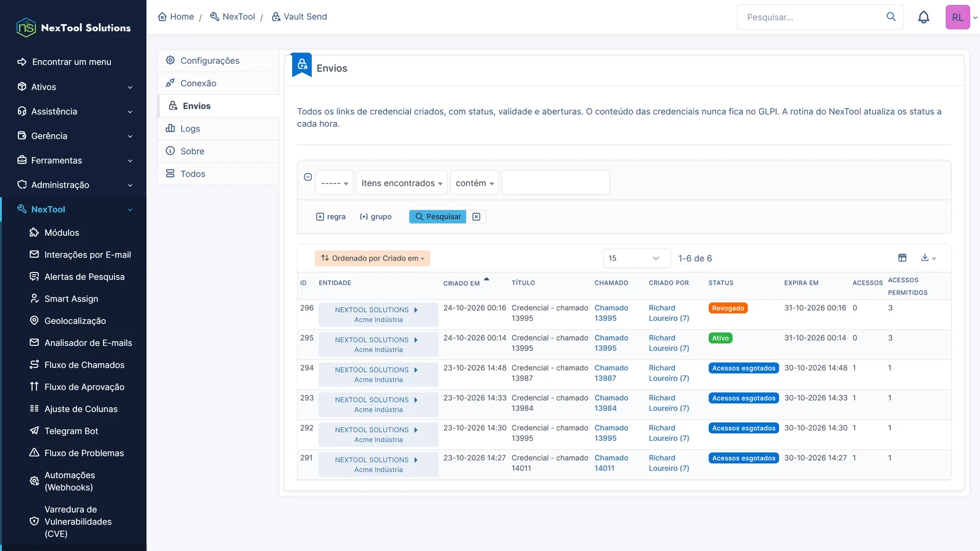Switch to the Conexão tab
Viewport: 980px width, 551px height.
coord(219,83)
